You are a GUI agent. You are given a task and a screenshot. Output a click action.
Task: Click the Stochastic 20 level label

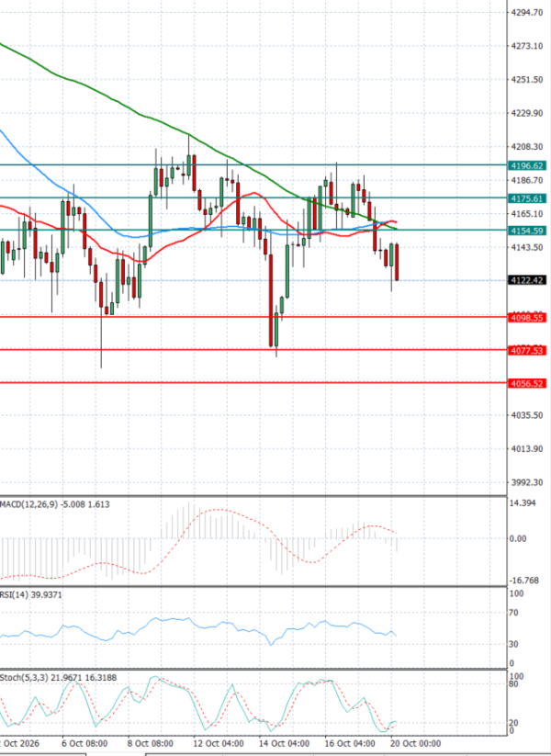[x=515, y=723]
